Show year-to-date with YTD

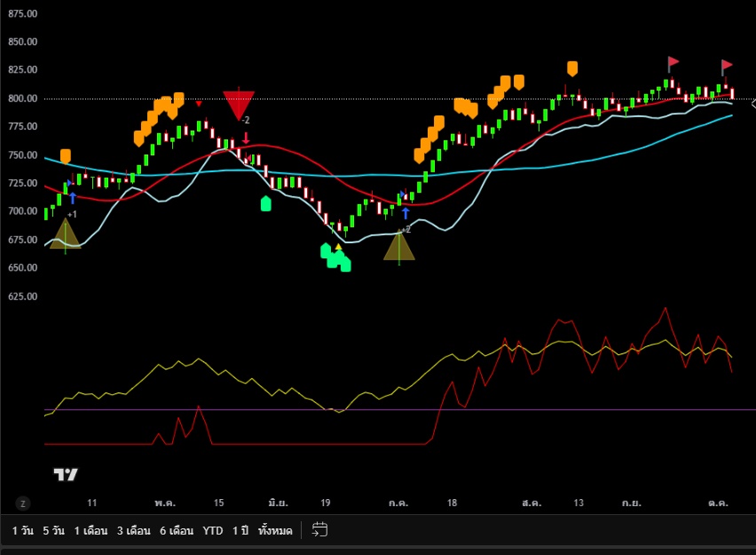[213, 530]
